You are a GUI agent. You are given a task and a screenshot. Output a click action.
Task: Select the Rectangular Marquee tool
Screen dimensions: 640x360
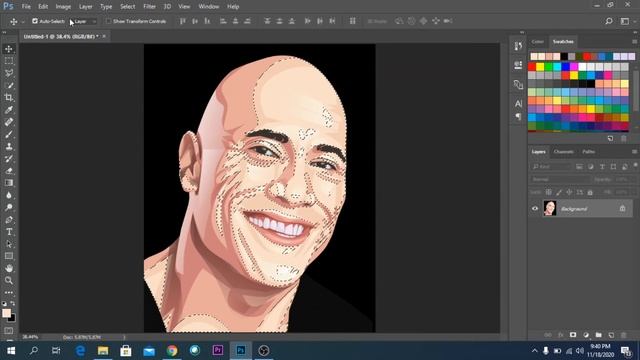[9, 61]
